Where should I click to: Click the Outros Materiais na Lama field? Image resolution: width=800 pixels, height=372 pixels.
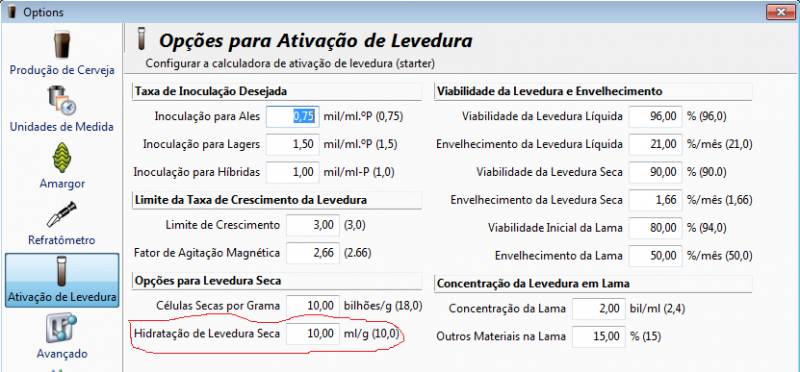pos(599,336)
